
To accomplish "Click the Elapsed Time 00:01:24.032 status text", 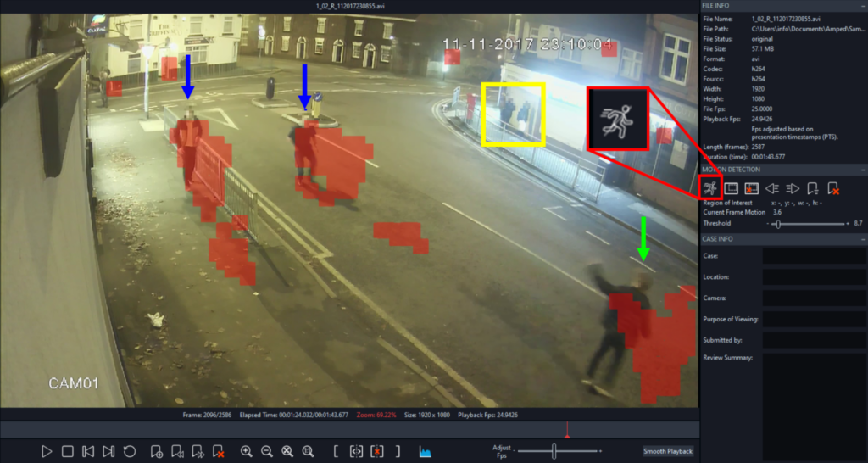I will (x=294, y=415).
